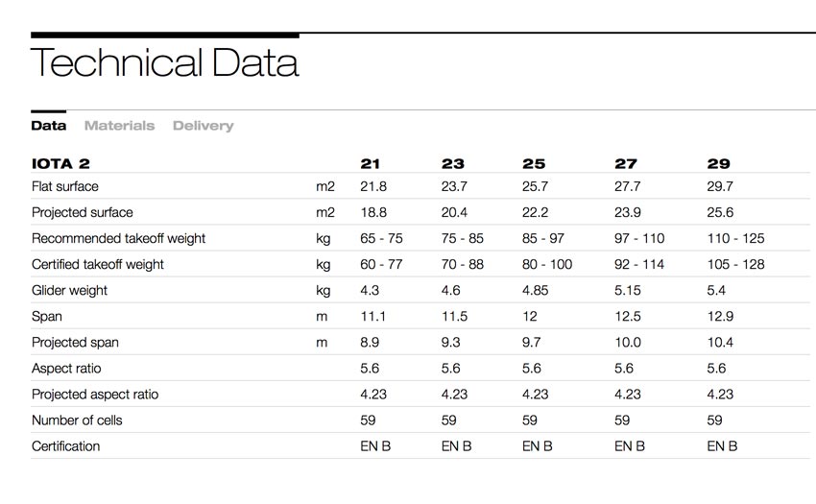Select the size 25 column header
The height and width of the screenshot is (504, 816).
point(534,163)
